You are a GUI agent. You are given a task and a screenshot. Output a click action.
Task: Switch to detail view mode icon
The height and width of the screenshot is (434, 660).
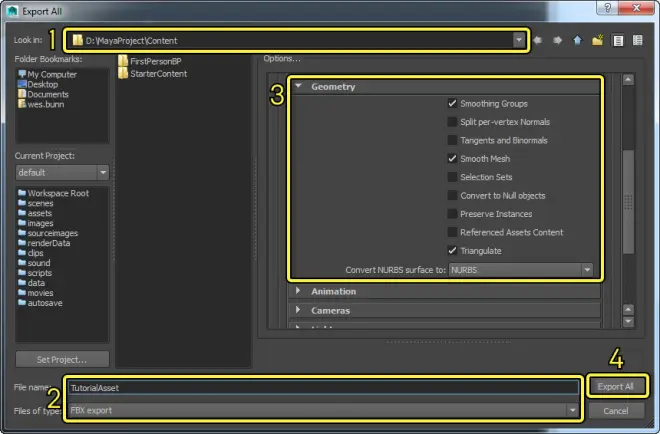(x=638, y=41)
